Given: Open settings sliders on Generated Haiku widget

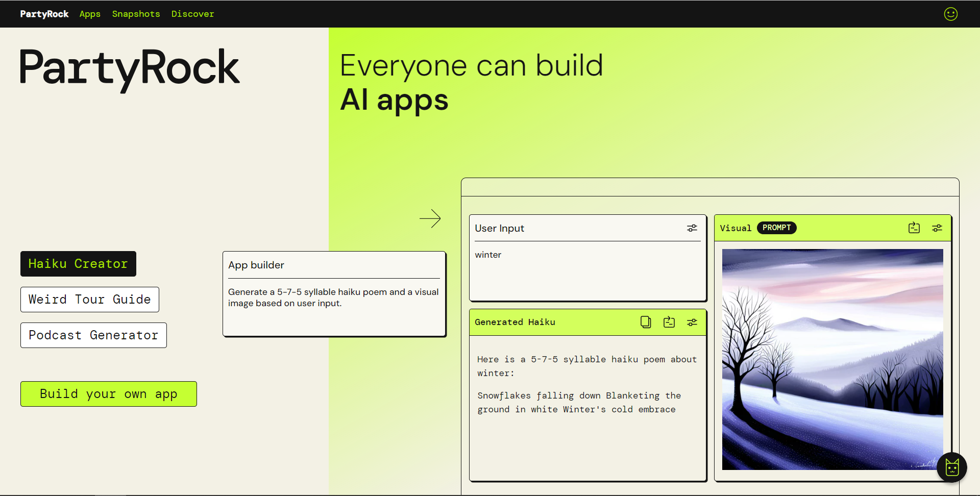Looking at the screenshot, I should (x=692, y=322).
